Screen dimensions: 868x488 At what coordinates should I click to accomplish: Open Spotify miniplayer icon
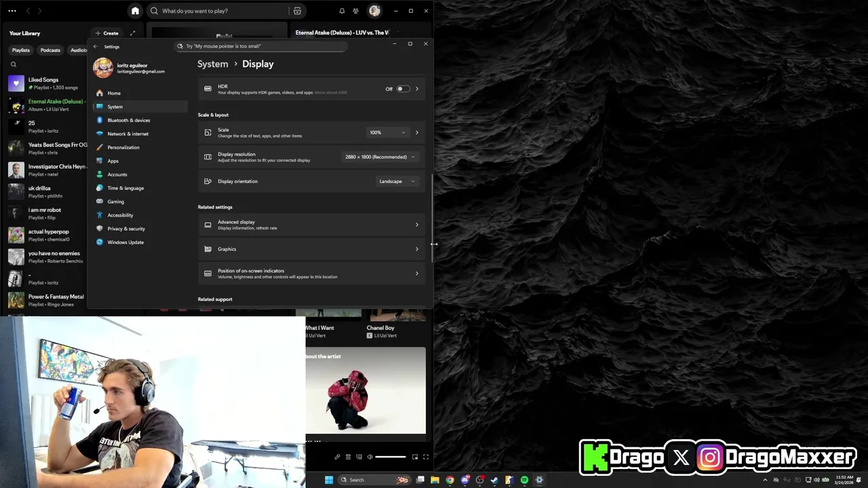click(x=415, y=457)
